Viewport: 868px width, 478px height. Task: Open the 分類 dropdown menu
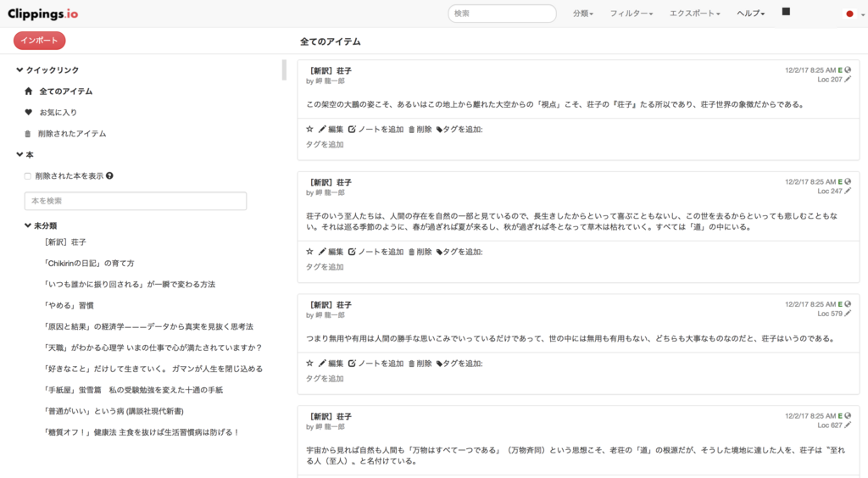(582, 14)
